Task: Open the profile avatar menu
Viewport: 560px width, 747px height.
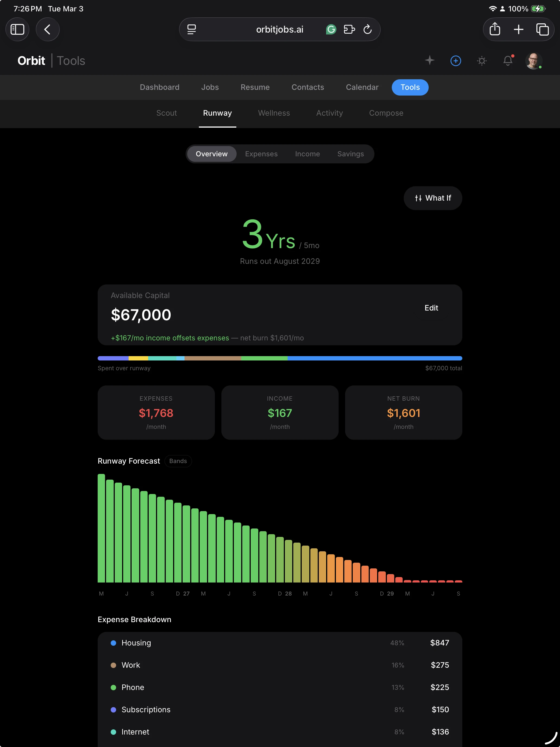Action: click(533, 61)
